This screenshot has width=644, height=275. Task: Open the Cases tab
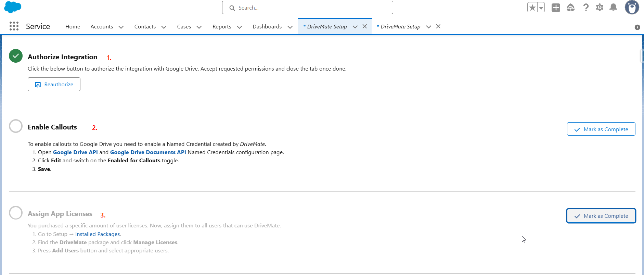pos(184,26)
